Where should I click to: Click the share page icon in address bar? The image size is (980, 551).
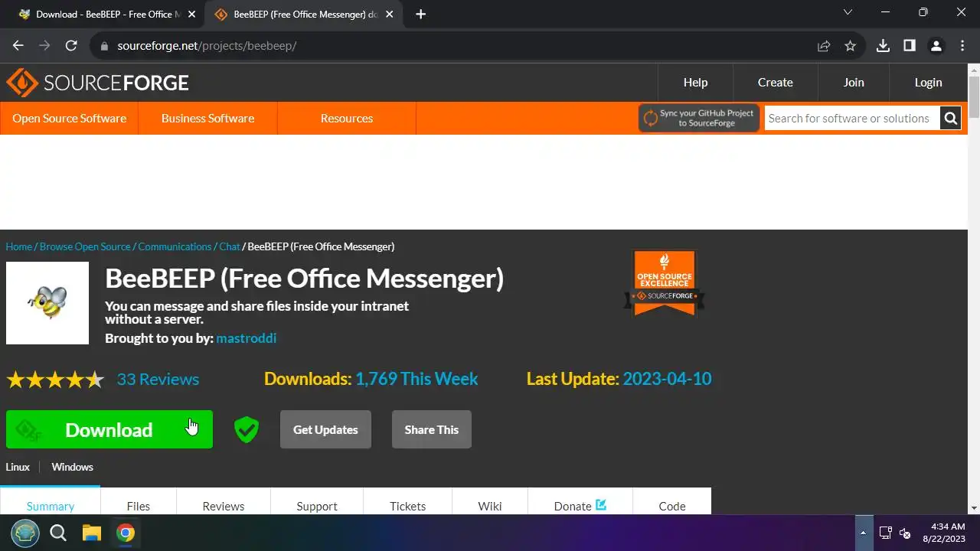(x=824, y=46)
